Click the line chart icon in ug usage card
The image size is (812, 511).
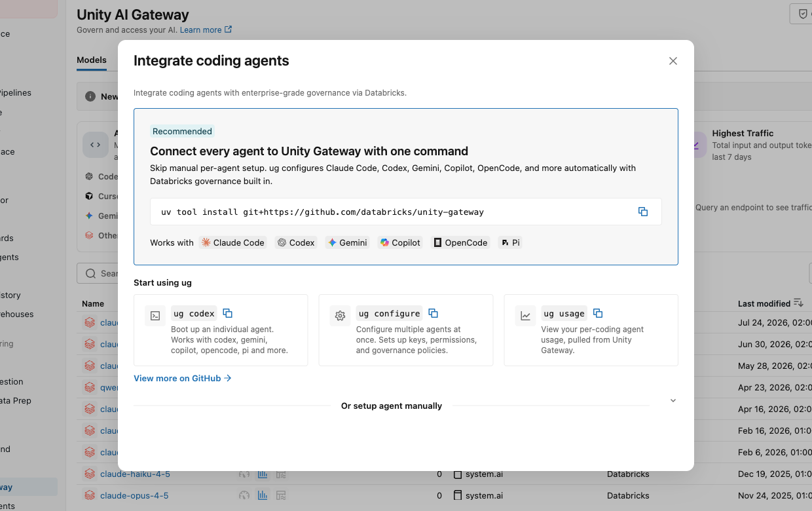click(525, 316)
